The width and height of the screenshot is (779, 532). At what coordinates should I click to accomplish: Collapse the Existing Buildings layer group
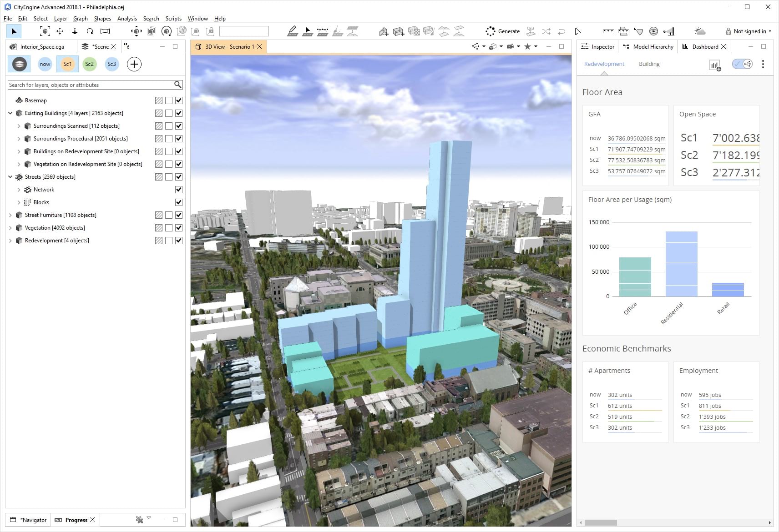(x=10, y=113)
